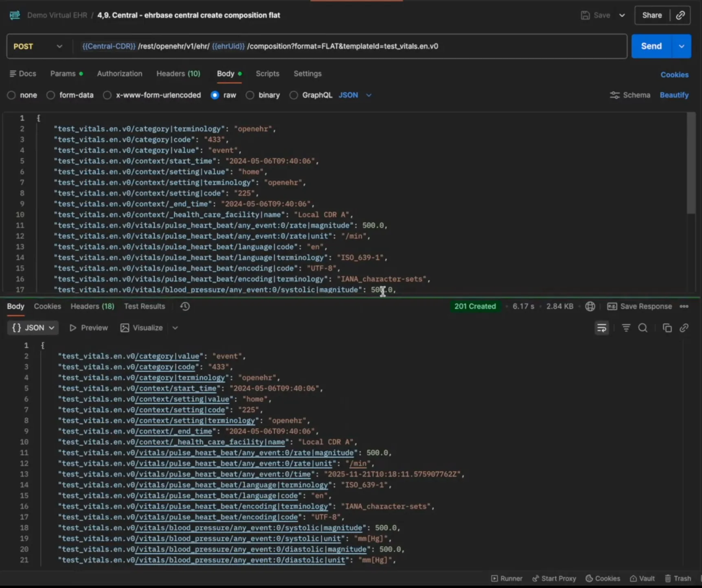
Task: Select the none body type radio
Action: [11, 95]
